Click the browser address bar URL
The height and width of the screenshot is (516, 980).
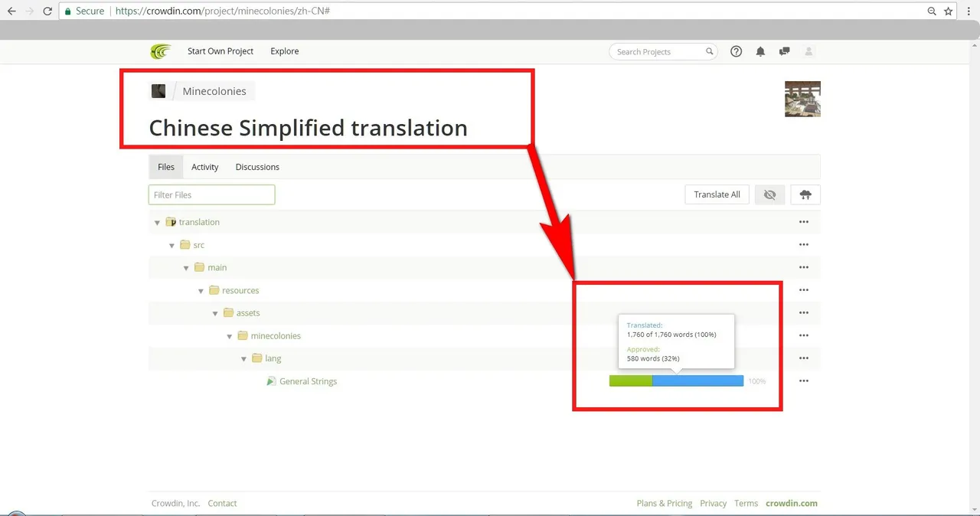coord(223,11)
